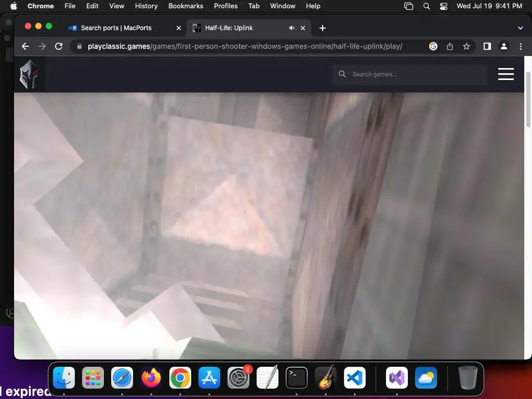This screenshot has width=532, height=399.
Task: Click the playclassic.games URL in the address bar
Action: (245, 46)
